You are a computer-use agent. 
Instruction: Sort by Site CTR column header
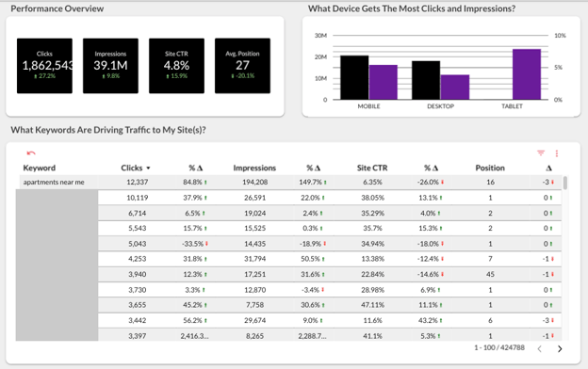pos(372,168)
